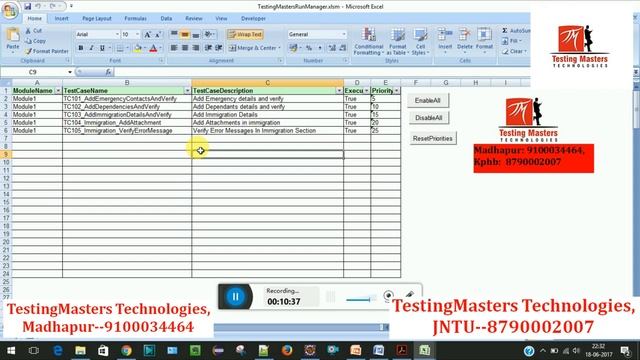Align text left in cell
The height and width of the screenshot is (360, 640).
[174, 48]
